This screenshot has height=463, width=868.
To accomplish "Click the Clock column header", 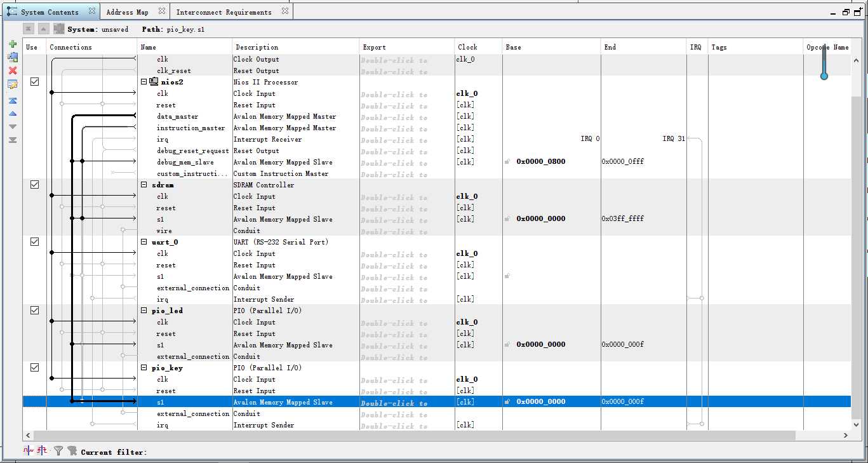I will tap(479, 47).
